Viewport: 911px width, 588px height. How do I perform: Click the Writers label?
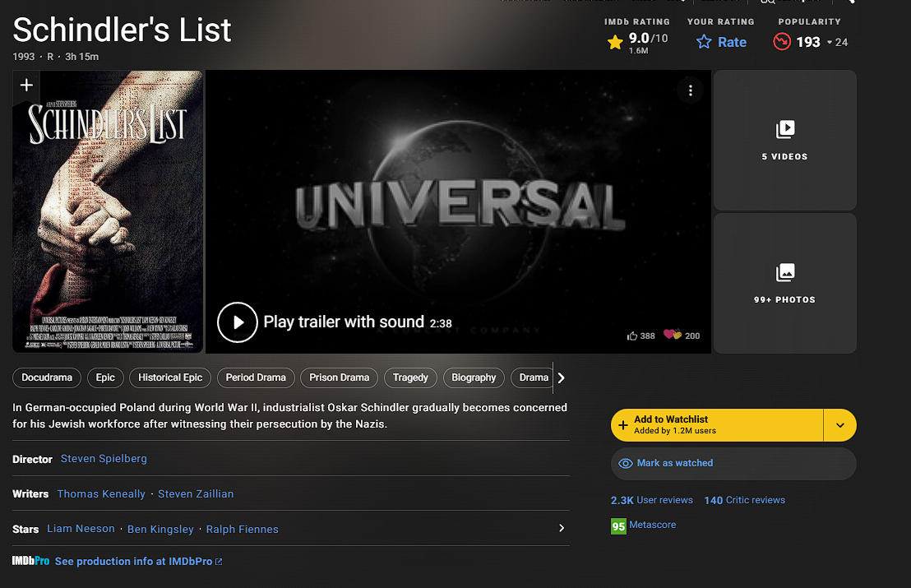click(x=30, y=494)
